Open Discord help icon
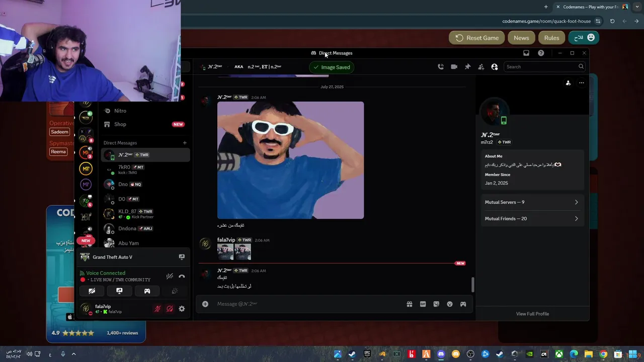Screen dimensions: 644x362 tap(541, 53)
